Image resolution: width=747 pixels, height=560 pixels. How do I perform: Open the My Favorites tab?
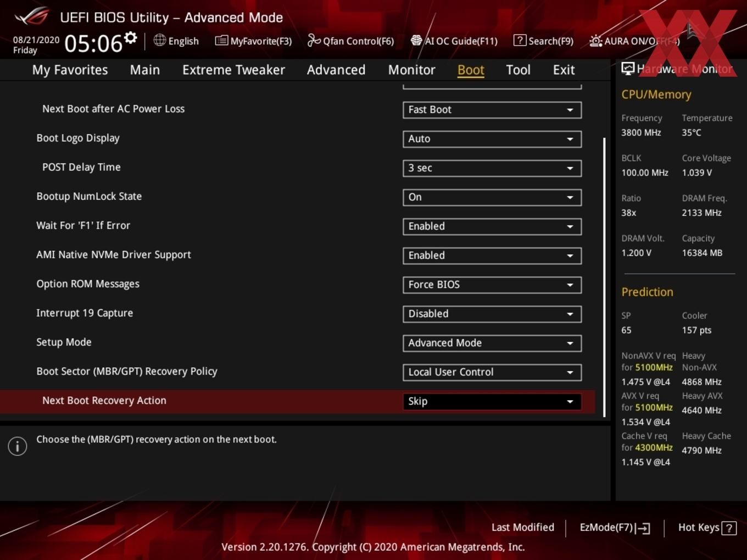[x=70, y=70]
